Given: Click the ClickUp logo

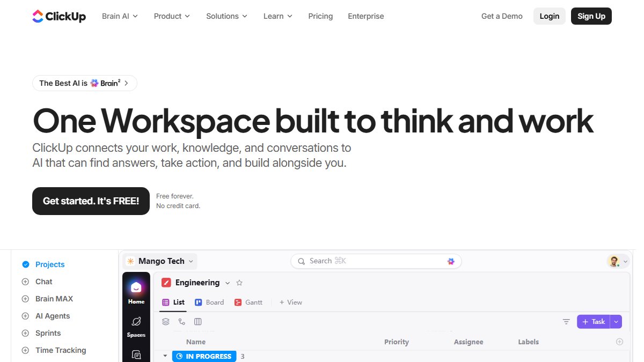Looking at the screenshot, I should click(x=59, y=16).
